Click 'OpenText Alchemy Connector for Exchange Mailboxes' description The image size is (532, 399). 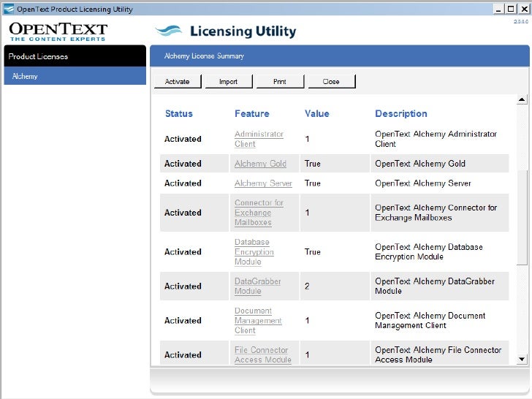tap(436, 213)
